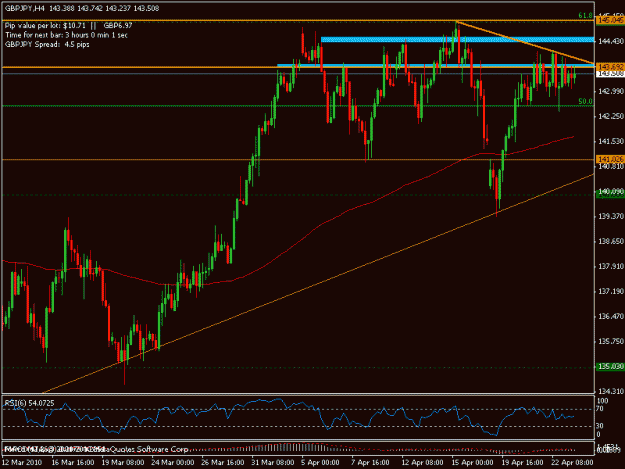This screenshot has height=469, width=625.
Task: Click the '19 Mar 08:00' time label
Action: [x=123, y=463]
